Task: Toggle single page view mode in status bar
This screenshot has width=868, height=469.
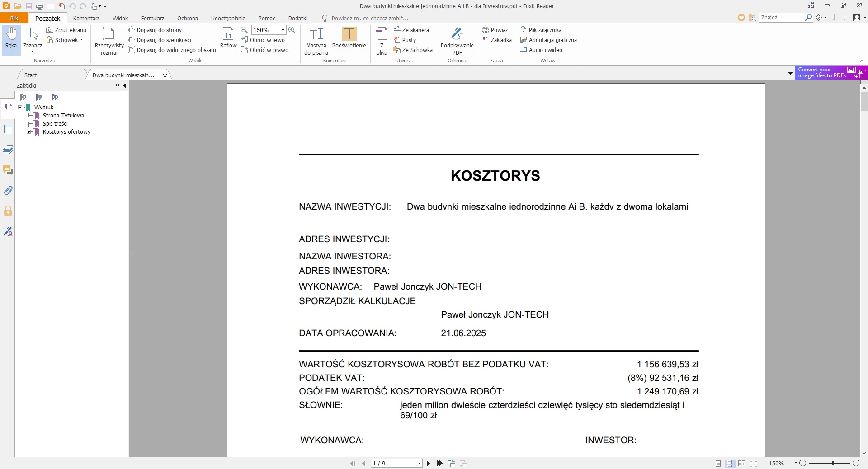Action: coord(718,464)
